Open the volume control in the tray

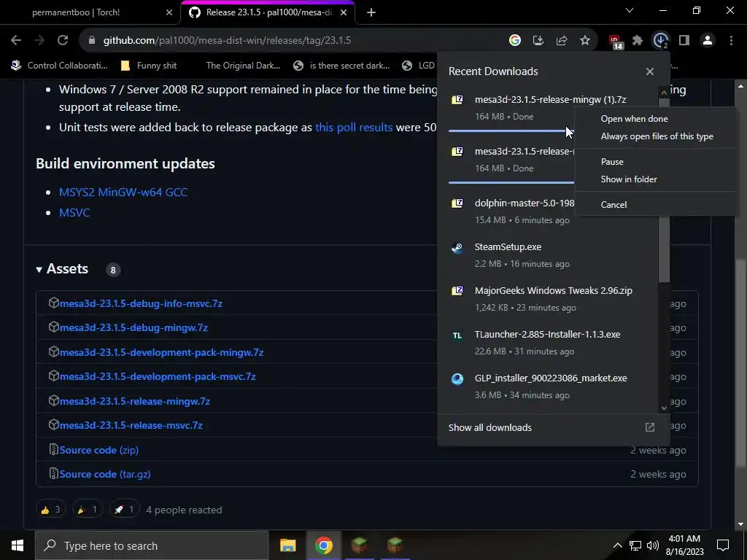pos(653,545)
